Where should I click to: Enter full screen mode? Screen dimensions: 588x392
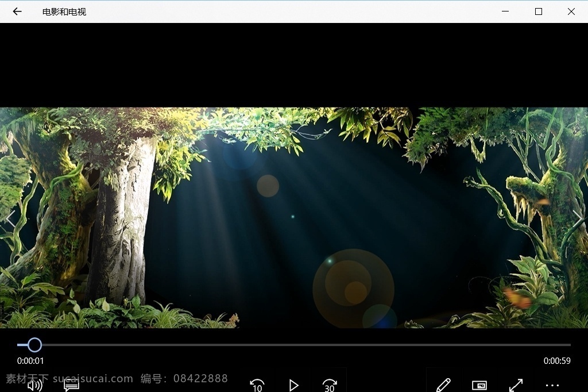pos(516,385)
